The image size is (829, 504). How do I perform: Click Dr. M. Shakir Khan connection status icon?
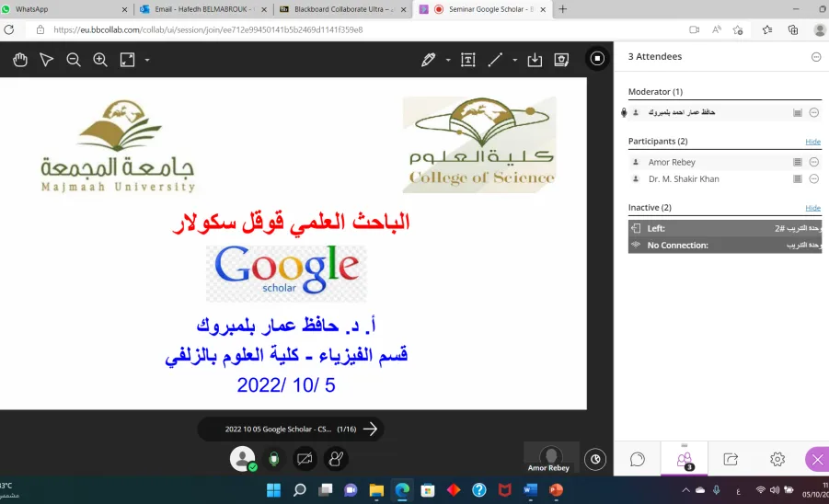(798, 179)
